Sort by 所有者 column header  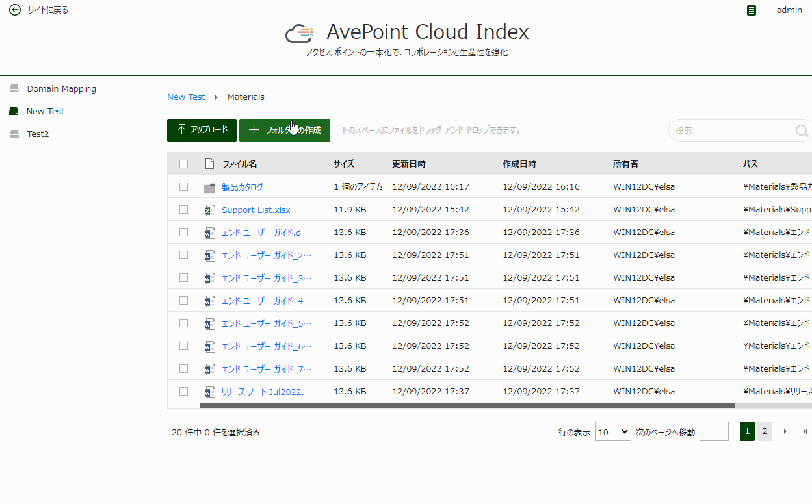[x=625, y=164]
